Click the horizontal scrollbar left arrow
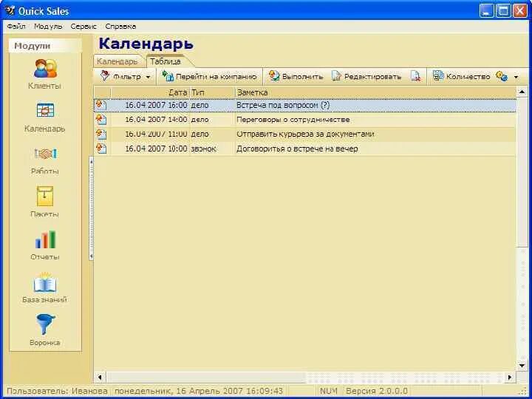Image resolution: width=532 pixels, height=399 pixels. coord(100,377)
